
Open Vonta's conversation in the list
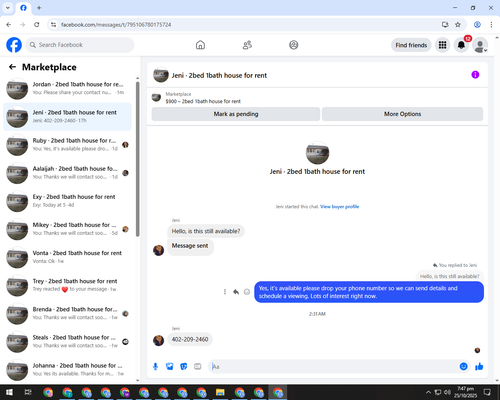pos(68,257)
